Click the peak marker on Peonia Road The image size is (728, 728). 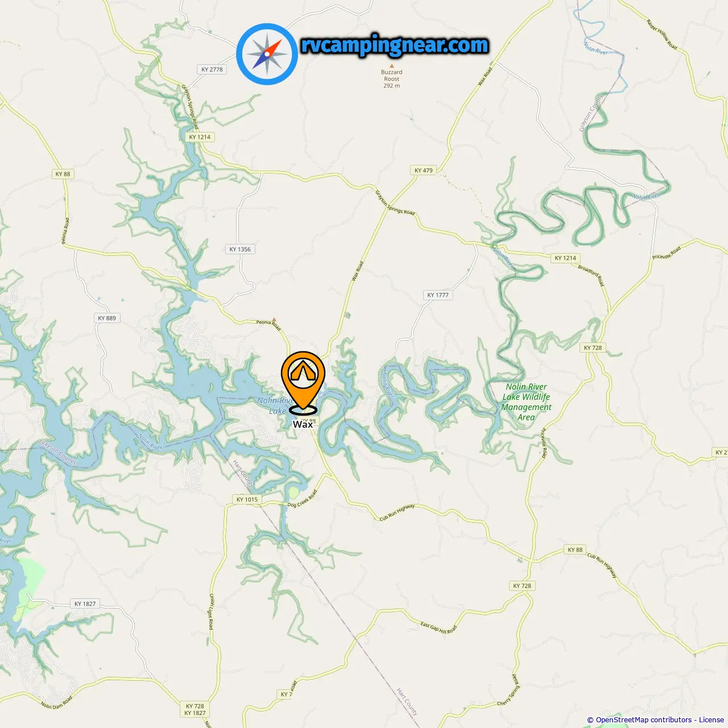274,320
